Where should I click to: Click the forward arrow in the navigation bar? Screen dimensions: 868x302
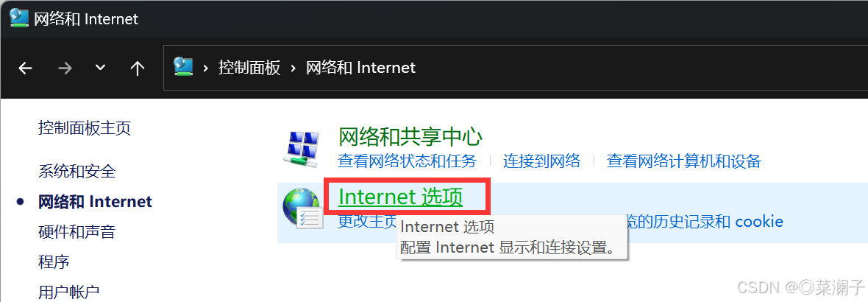pos(65,69)
